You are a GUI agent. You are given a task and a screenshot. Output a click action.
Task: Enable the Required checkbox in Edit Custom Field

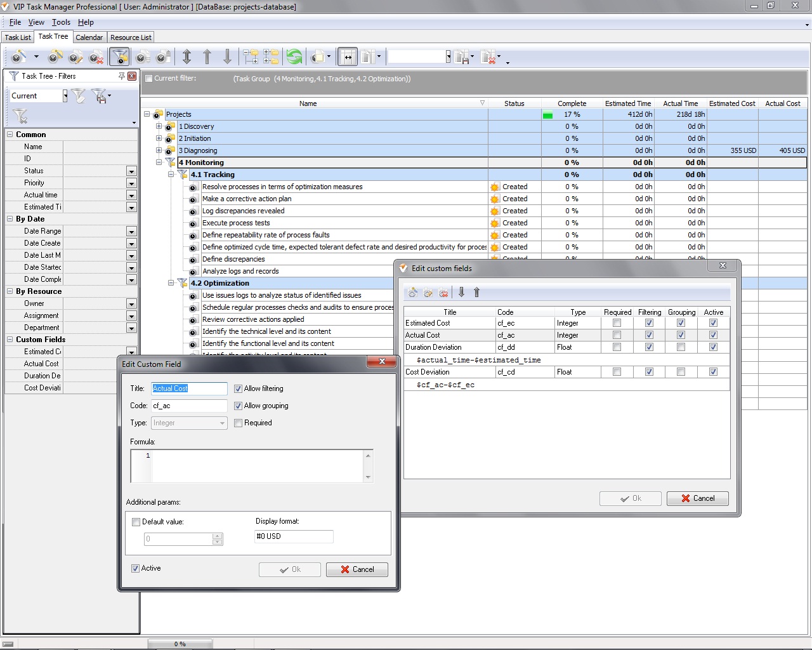coord(239,423)
